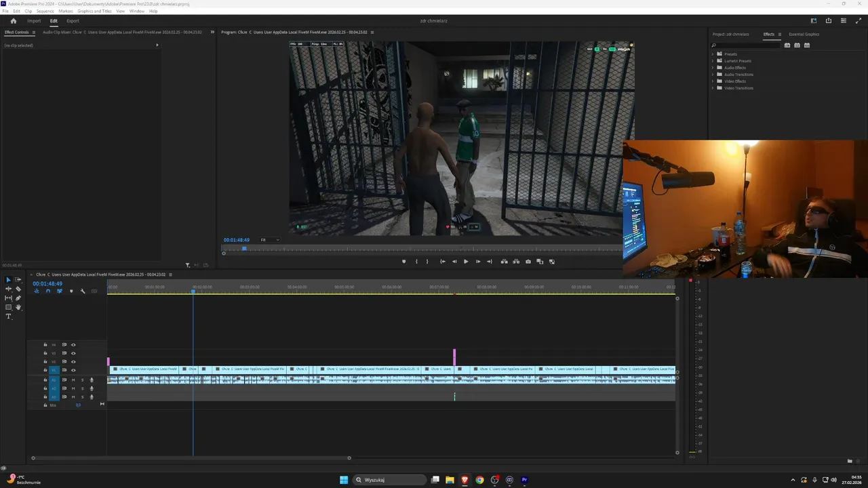Open the File menu
This screenshot has height=488, width=868.
click(5, 12)
